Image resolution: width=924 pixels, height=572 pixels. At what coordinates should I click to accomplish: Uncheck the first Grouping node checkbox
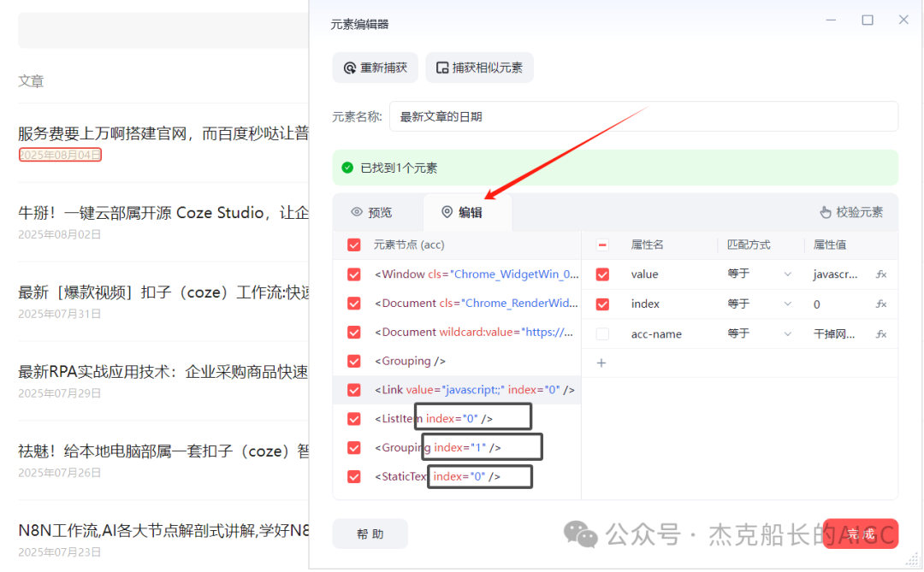coord(353,361)
